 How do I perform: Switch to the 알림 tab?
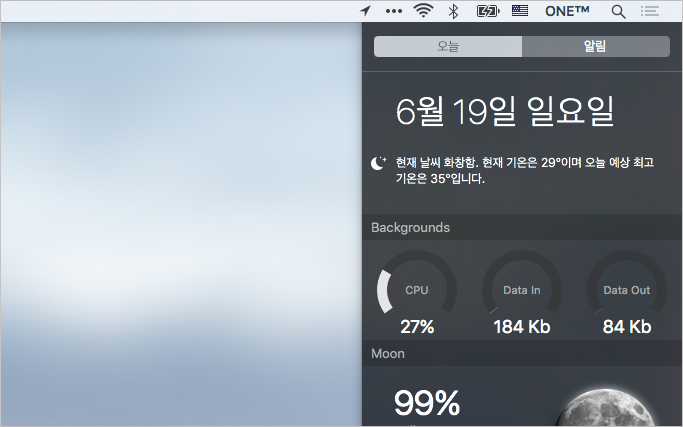(595, 46)
